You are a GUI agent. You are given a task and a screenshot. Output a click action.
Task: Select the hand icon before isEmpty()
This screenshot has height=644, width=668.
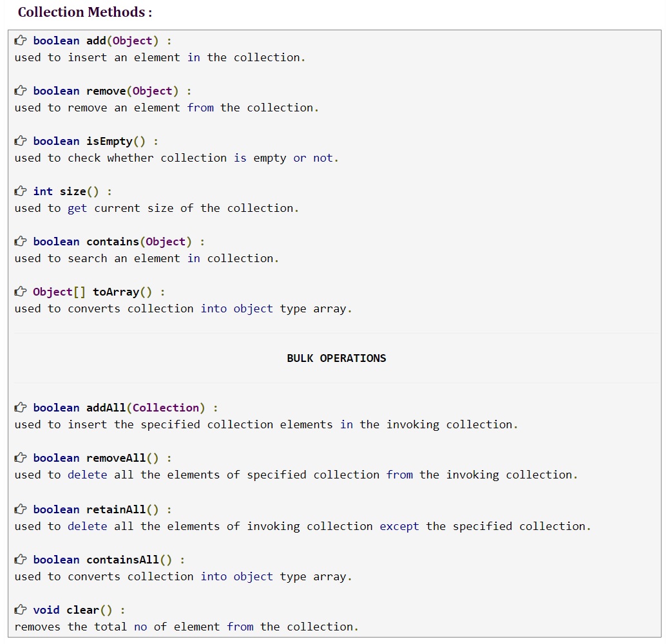click(x=20, y=140)
